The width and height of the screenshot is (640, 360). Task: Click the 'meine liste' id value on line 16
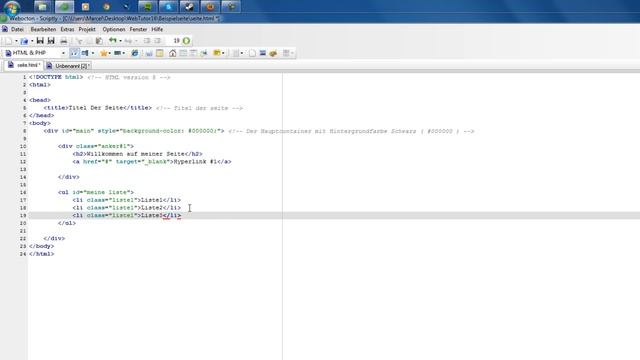coord(107,192)
